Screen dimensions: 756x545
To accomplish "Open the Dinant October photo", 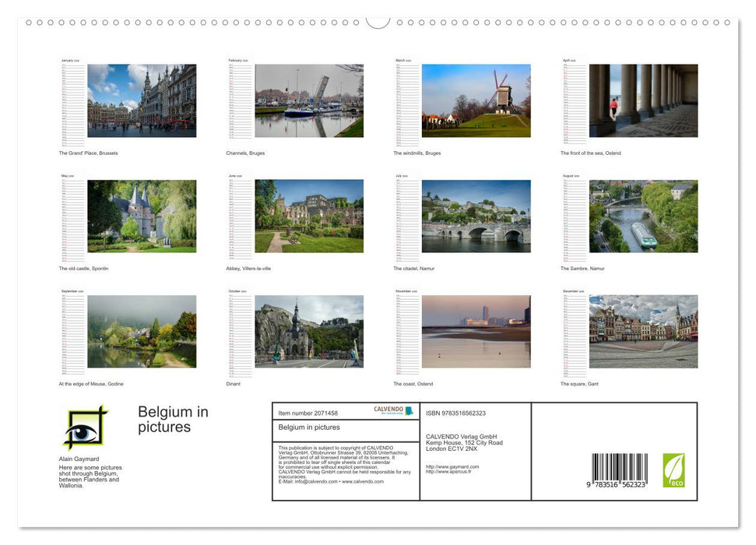I will 309,330.
